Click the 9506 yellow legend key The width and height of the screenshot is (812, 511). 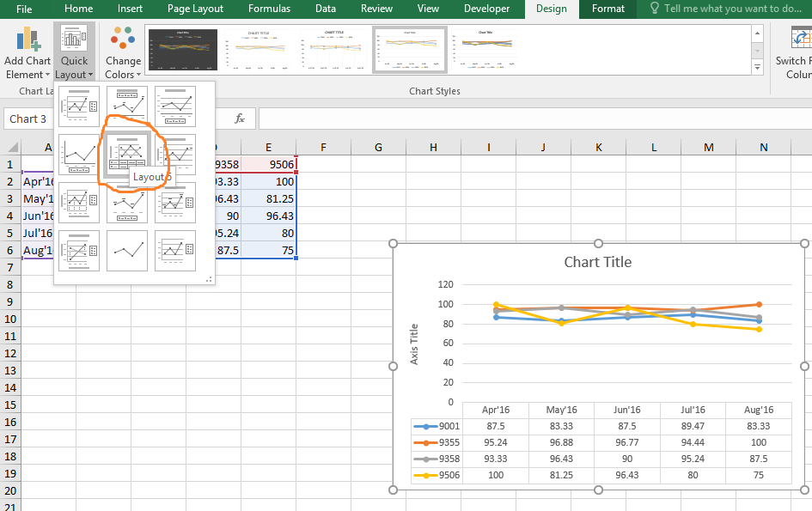426,475
